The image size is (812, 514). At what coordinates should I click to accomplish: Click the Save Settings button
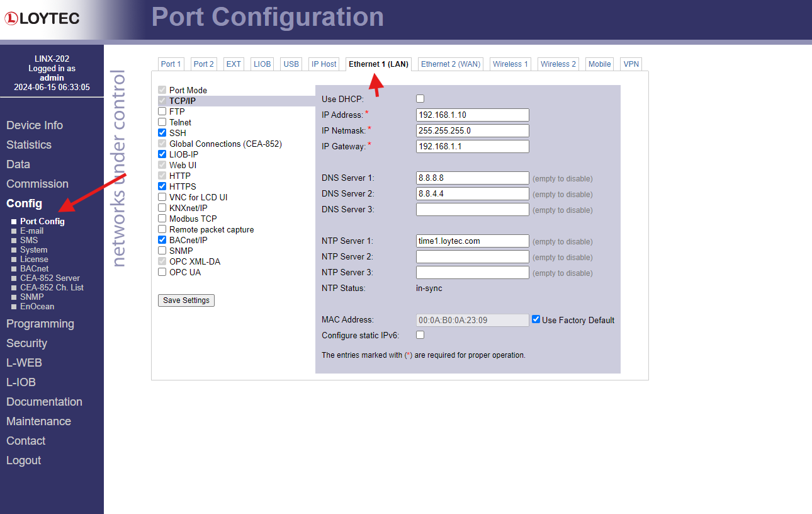[186, 300]
